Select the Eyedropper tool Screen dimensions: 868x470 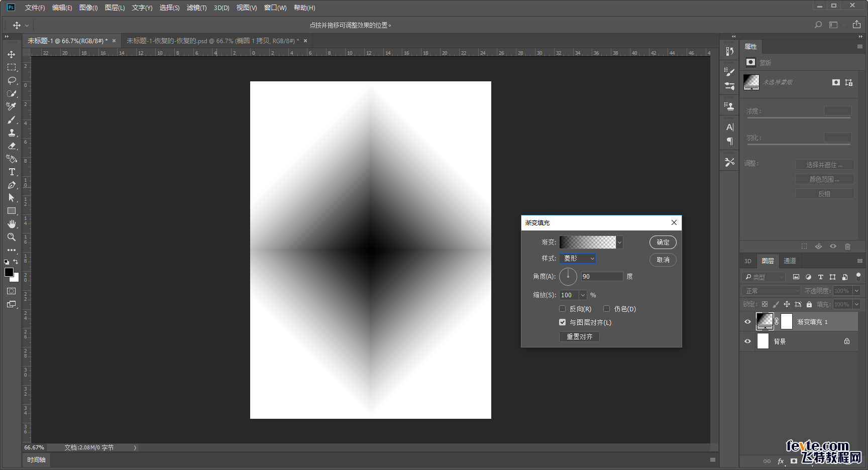(x=12, y=106)
